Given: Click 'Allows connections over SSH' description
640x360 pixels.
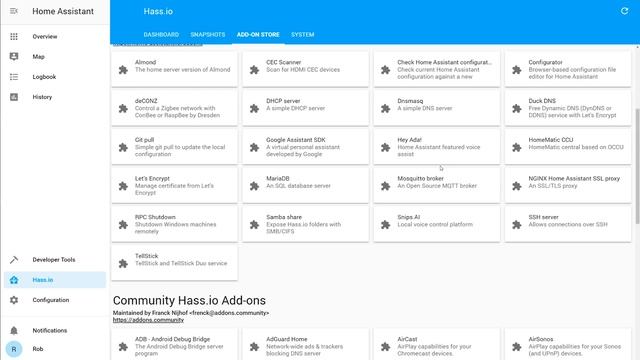Looking at the screenshot, I should (568, 224).
